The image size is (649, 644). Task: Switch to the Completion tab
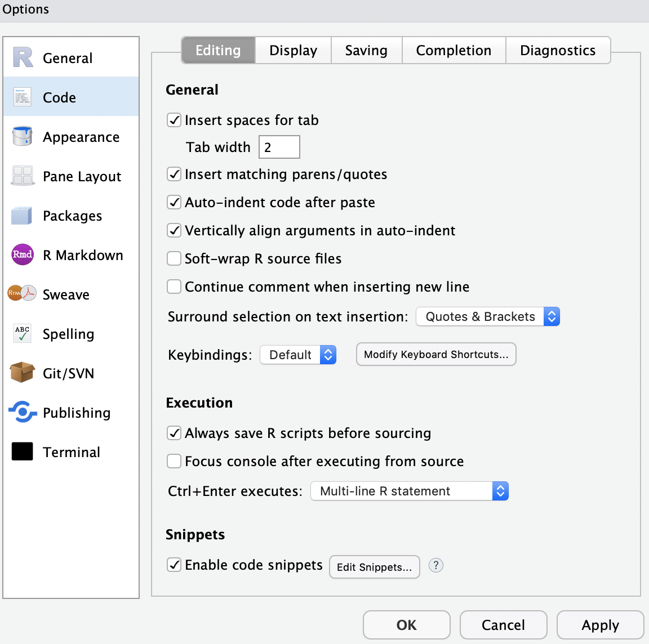454,50
